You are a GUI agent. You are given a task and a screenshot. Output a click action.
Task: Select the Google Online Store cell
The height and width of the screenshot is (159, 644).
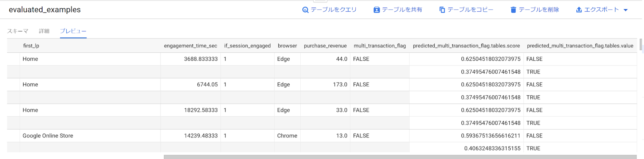click(x=48, y=136)
